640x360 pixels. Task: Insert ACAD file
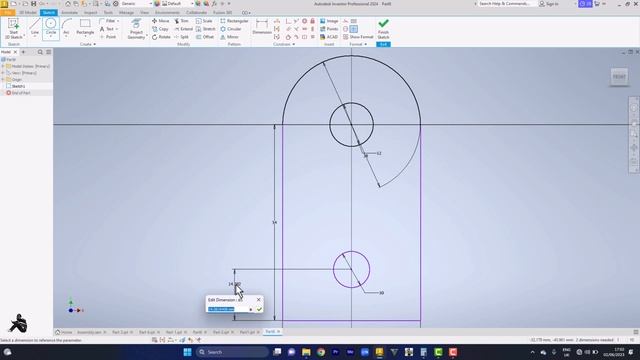(329, 37)
